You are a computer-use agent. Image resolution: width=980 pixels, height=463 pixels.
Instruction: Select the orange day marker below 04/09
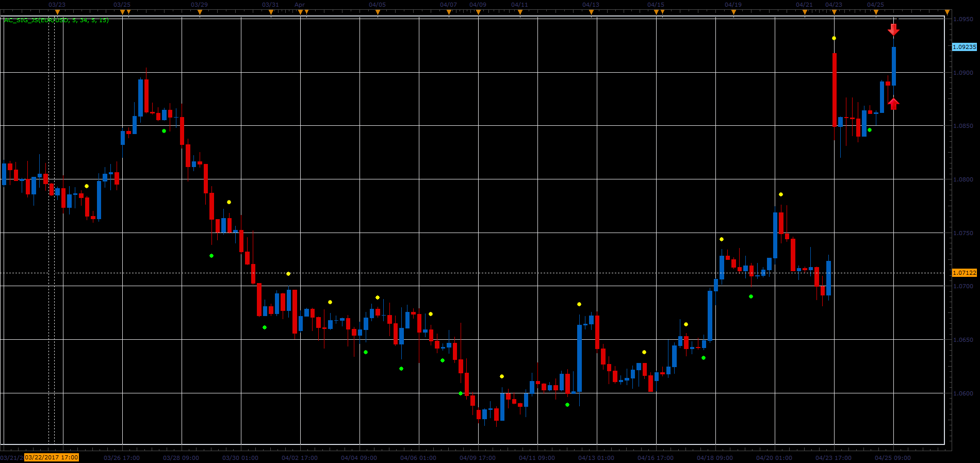[478, 12]
